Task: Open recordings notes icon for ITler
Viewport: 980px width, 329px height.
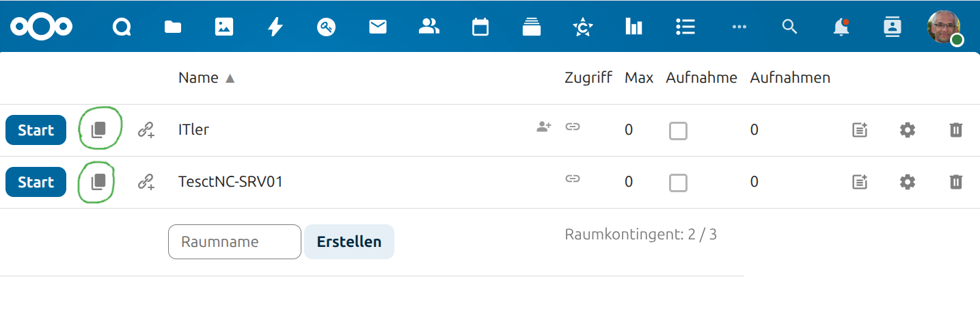Action: 859,130
